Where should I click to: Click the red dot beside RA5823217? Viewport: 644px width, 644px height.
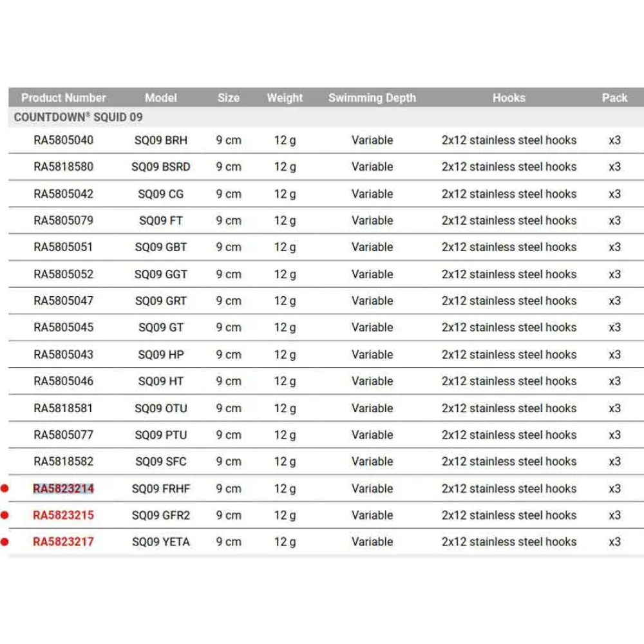5,542
